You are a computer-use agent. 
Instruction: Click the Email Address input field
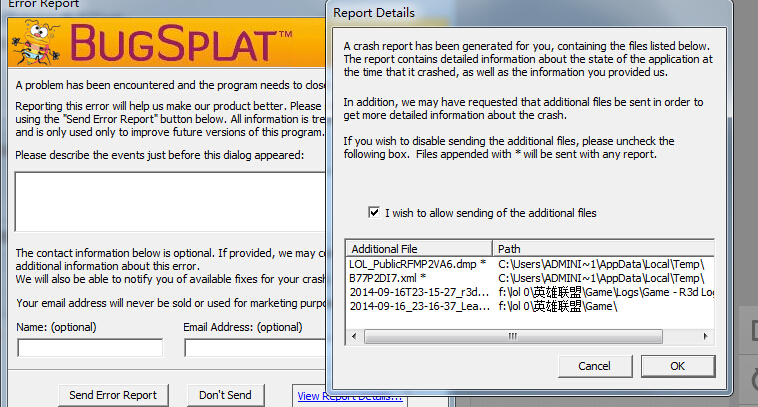pos(255,348)
